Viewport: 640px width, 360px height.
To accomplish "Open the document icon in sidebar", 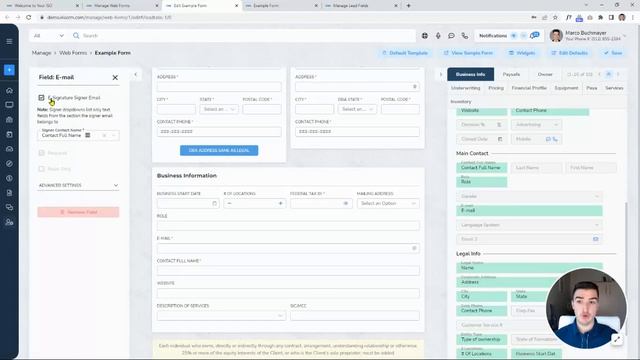I will [9, 193].
